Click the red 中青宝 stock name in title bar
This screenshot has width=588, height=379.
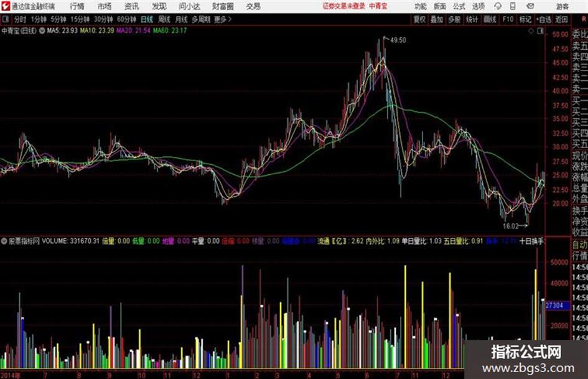[378, 6]
